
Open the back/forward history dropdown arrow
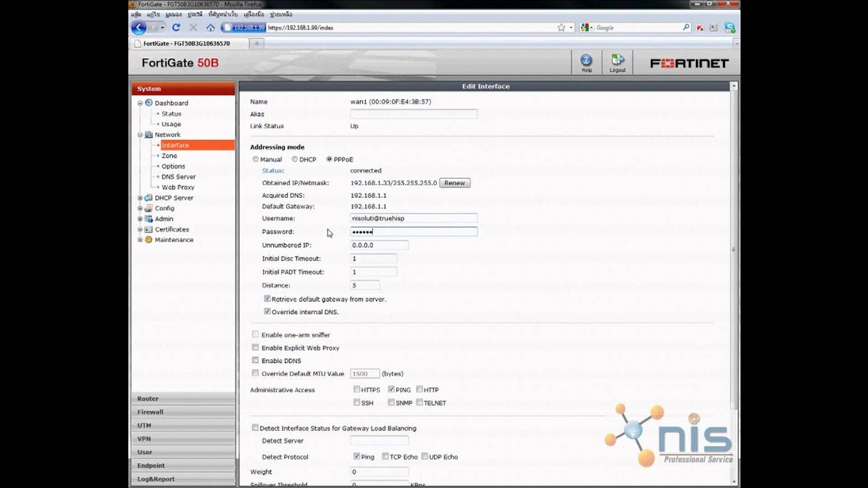tap(163, 28)
